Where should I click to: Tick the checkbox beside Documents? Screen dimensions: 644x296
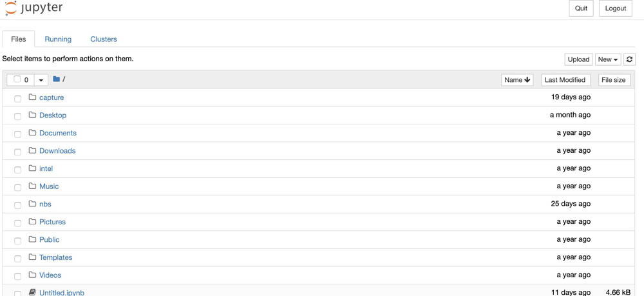[17, 134]
